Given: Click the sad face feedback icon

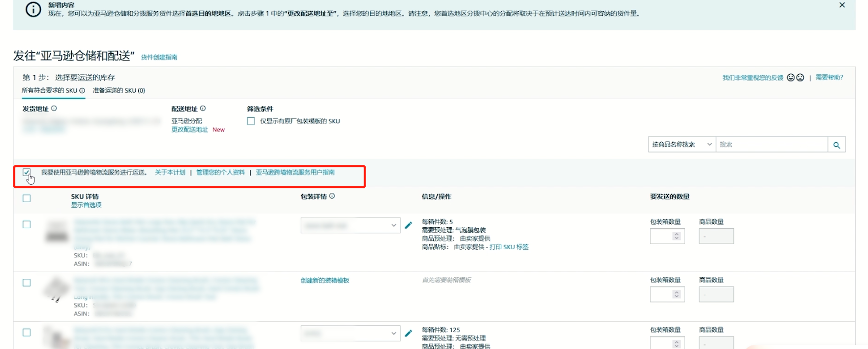Looking at the screenshot, I should (x=800, y=78).
